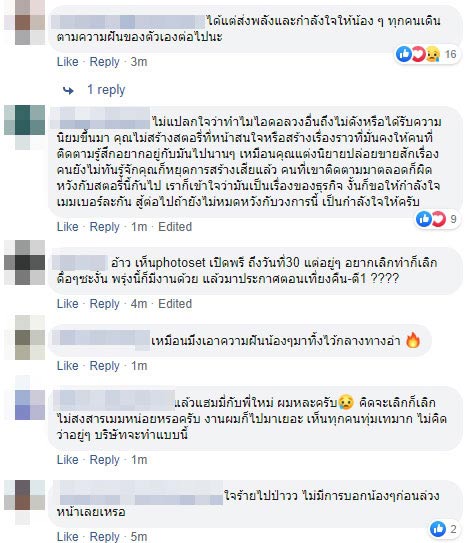Click the crying emoji in the fifth comment

(346, 402)
